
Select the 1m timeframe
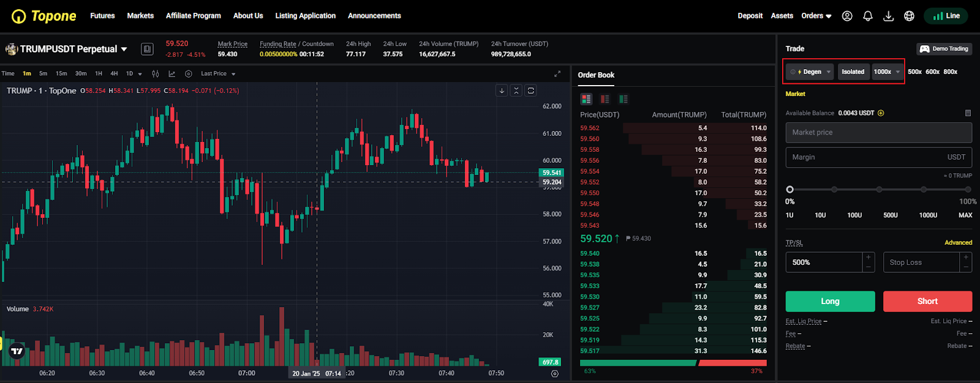pyautogui.click(x=27, y=73)
